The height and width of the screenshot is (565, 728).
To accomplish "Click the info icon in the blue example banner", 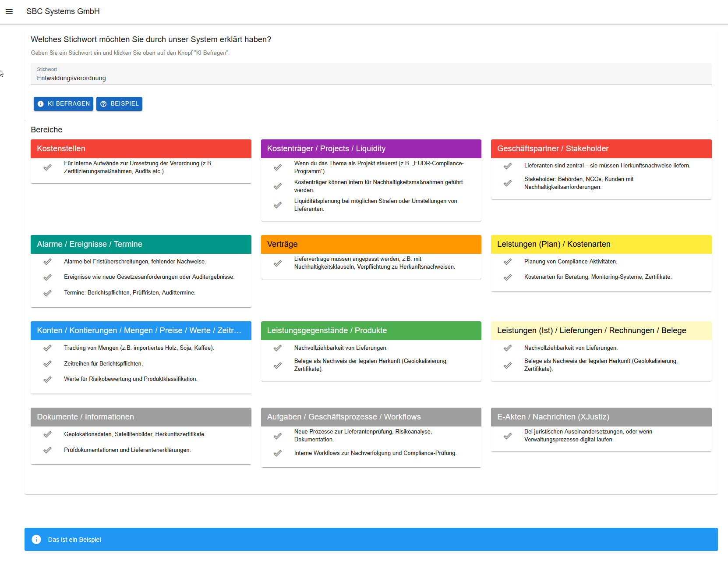I will click(36, 540).
